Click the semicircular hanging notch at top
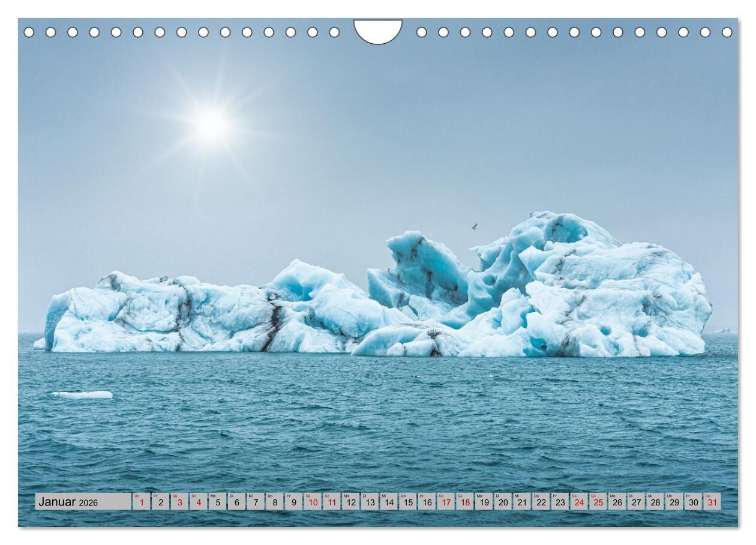 pos(378,30)
